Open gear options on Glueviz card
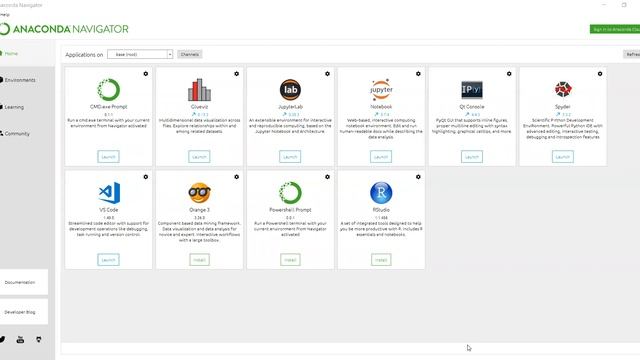This screenshot has width=640, height=360. 236,74
